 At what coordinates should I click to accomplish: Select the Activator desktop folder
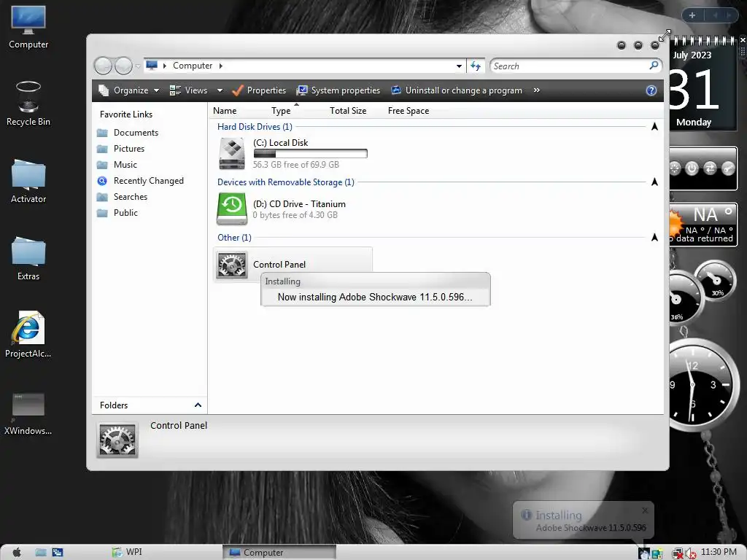tap(28, 182)
